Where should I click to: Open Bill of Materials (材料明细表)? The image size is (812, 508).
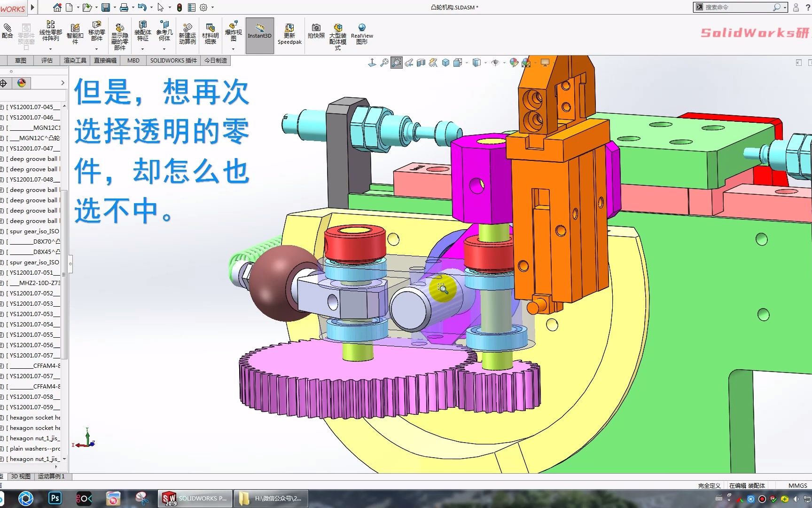[211, 33]
